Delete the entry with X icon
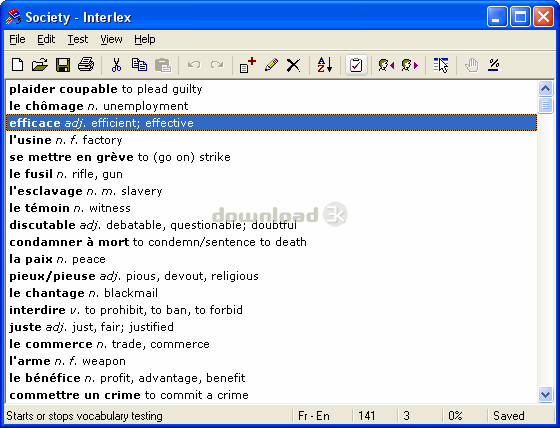 294,65
